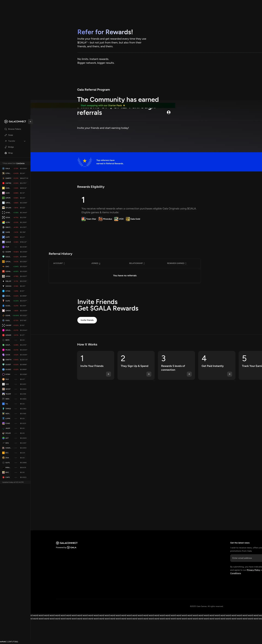
Task: Select the GALA token icon in price list
Action: pos(3,168)
